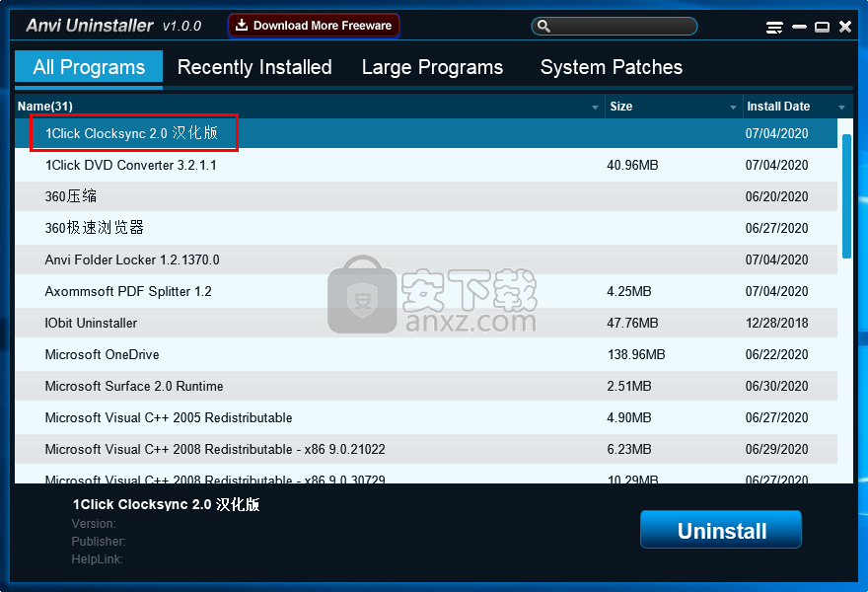Select 1Click DVD Converter 3.2.1.1
The height and width of the screenshot is (592, 868).
pyautogui.click(x=426, y=165)
